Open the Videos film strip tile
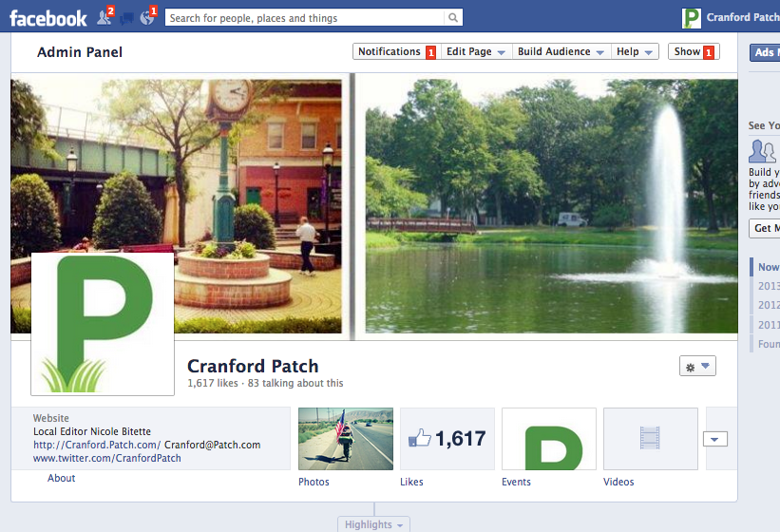The image size is (780, 532). pos(651,439)
